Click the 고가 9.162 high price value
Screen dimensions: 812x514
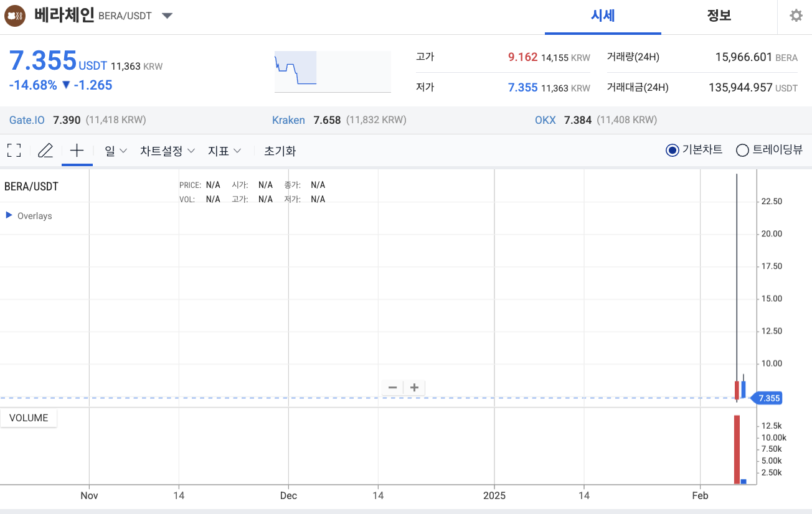pos(522,57)
